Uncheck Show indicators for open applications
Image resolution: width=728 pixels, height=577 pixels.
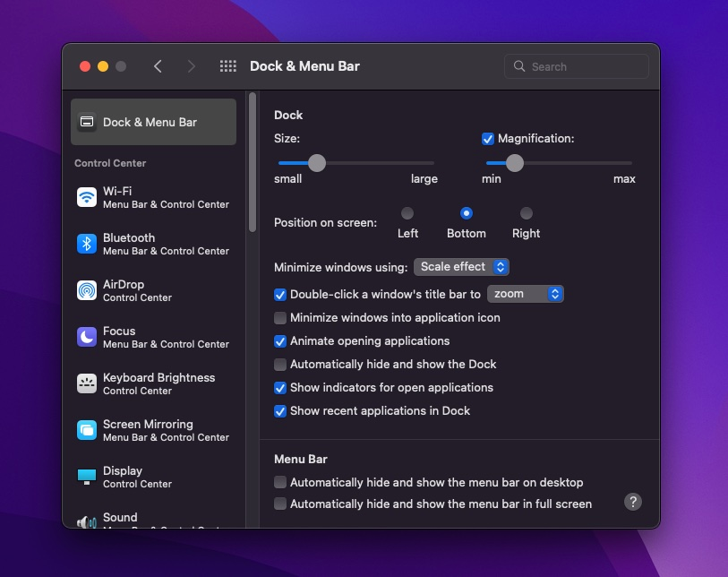pos(280,387)
